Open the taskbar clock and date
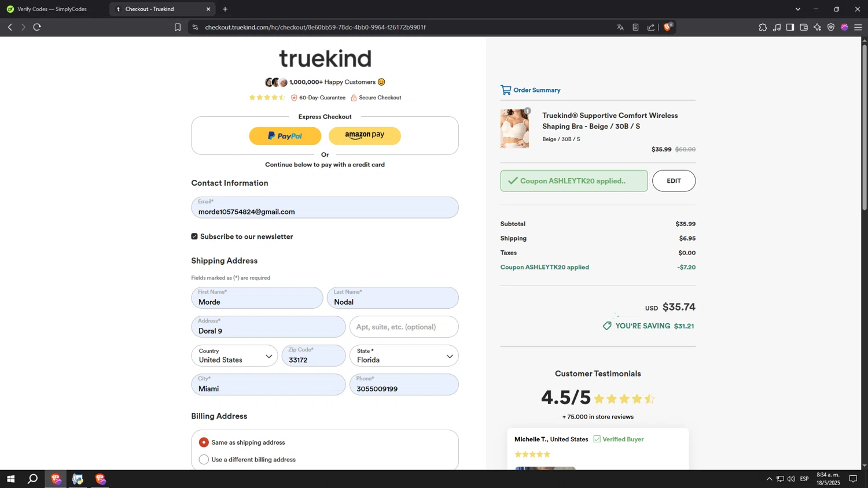Image resolution: width=868 pixels, height=488 pixels. (x=828, y=479)
